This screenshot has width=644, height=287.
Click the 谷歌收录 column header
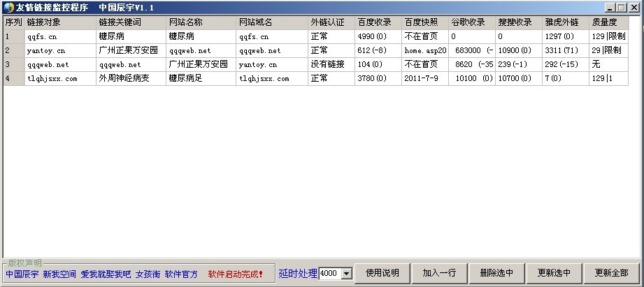point(471,22)
